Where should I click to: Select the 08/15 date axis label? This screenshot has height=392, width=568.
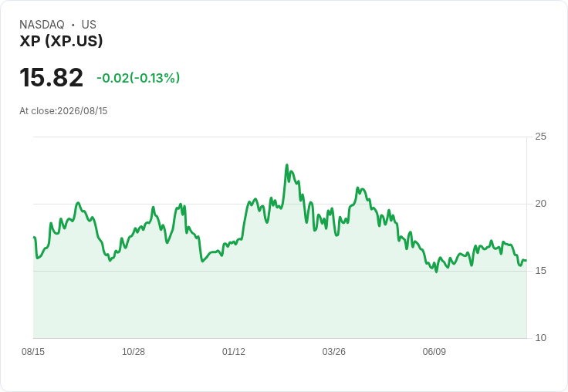pyautogui.click(x=33, y=351)
